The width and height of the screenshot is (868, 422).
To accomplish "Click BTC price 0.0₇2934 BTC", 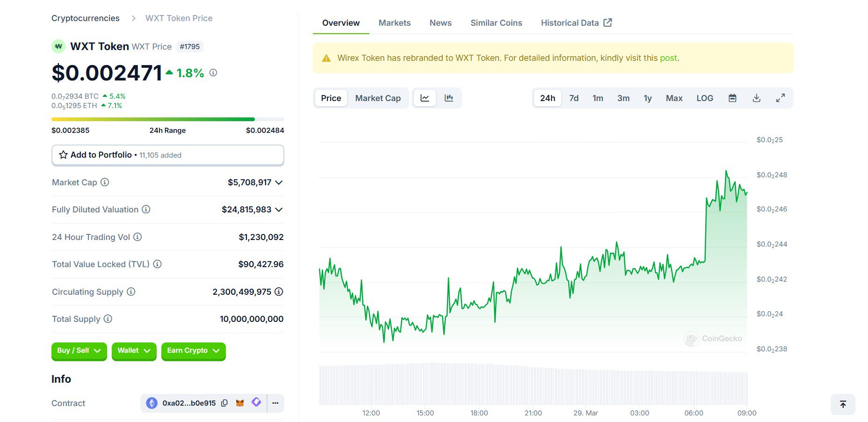I will [x=75, y=96].
